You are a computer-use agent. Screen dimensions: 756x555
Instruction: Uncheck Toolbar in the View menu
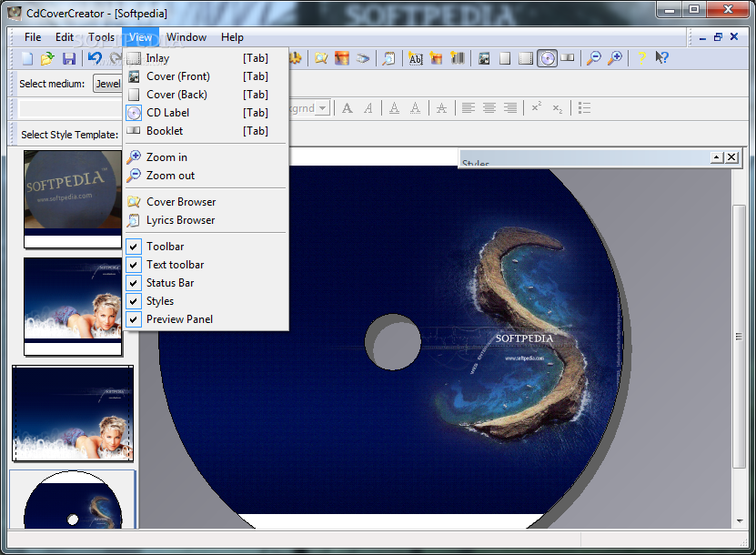click(207, 247)
